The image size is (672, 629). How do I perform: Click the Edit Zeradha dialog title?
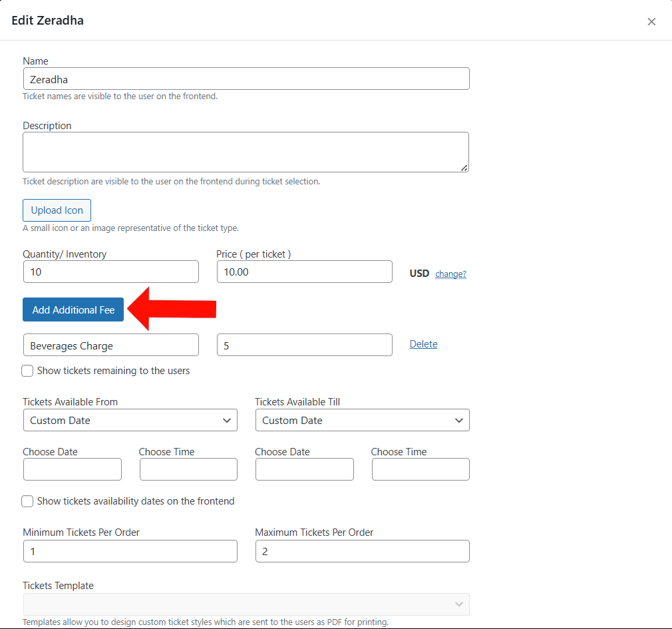click(x=47, y=21)
